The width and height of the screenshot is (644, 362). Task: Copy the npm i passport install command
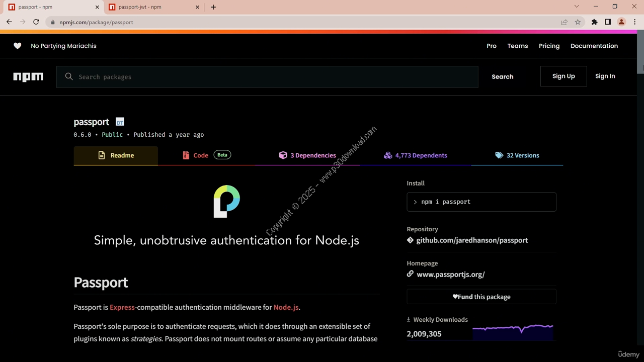pyautogui.click(x=481, y=202)
